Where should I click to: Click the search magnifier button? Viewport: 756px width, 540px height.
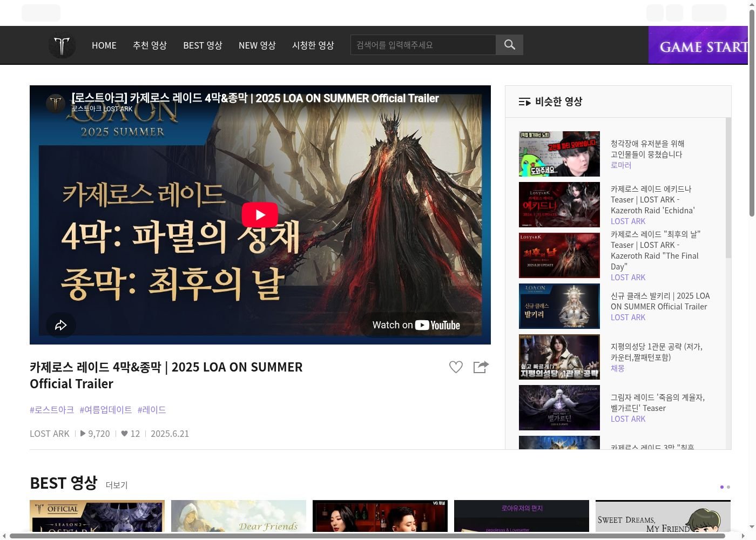(510, 45)
